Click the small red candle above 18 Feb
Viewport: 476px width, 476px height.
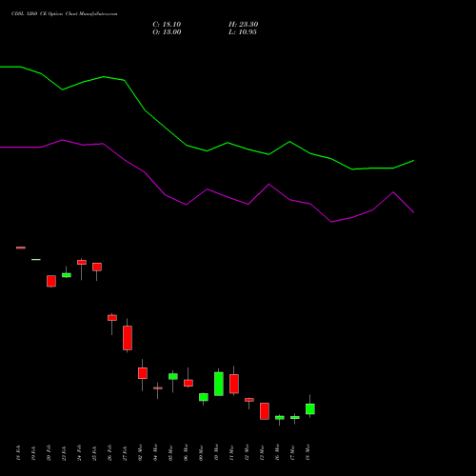[x=21, y=248]
